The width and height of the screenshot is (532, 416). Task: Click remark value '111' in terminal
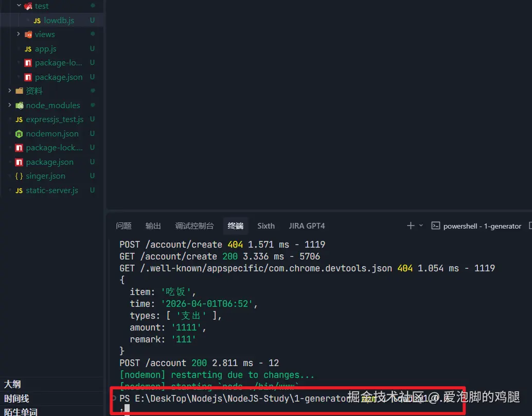coord(184,339)
